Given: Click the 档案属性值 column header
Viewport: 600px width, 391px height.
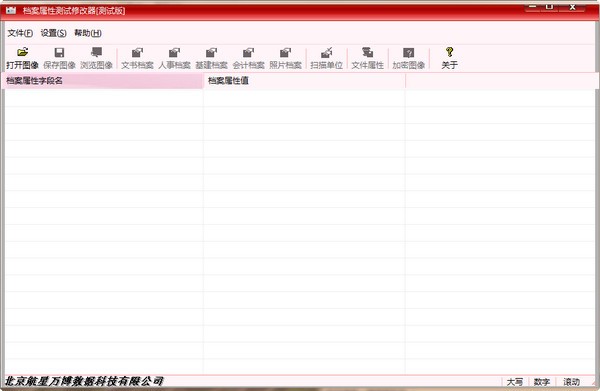Looking at the screenshot, I should point(304,81).
